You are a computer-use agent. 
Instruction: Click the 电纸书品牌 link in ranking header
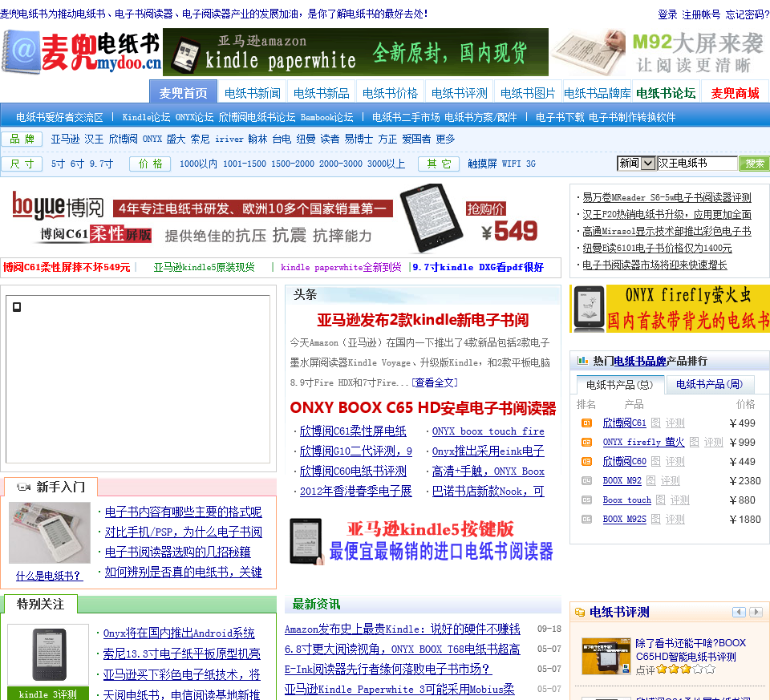640,361
